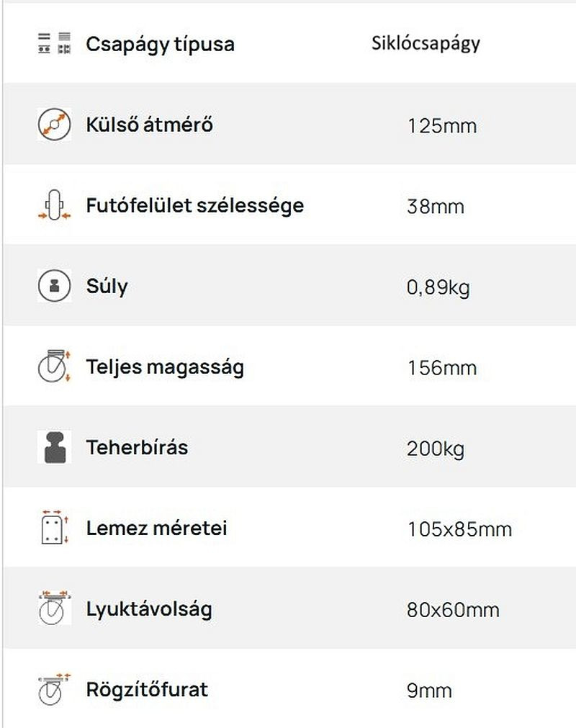Click the Futófelület szélessége label

(194, 206)
